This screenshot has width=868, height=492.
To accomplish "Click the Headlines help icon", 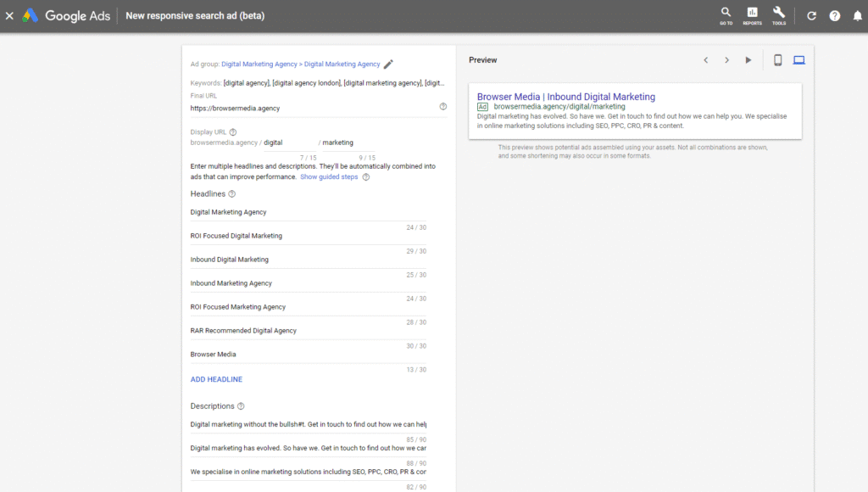I will pyautogui.click(x=232, y=194).
